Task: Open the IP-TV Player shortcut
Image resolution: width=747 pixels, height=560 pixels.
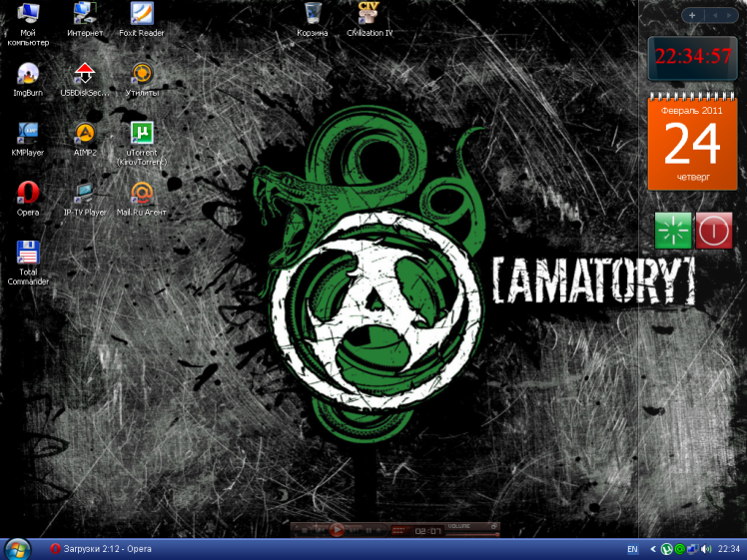Action: [x=85, y=199]
